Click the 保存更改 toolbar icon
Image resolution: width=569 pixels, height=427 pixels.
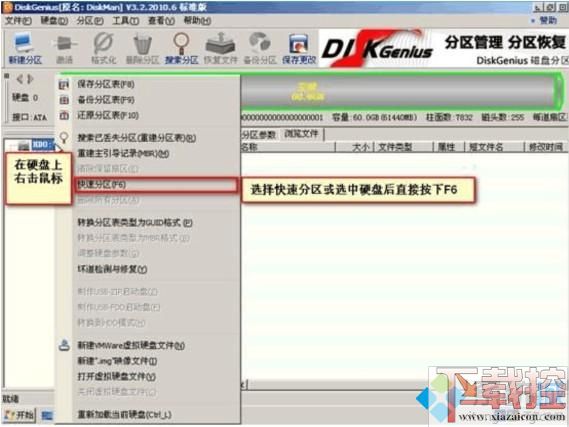299,48
